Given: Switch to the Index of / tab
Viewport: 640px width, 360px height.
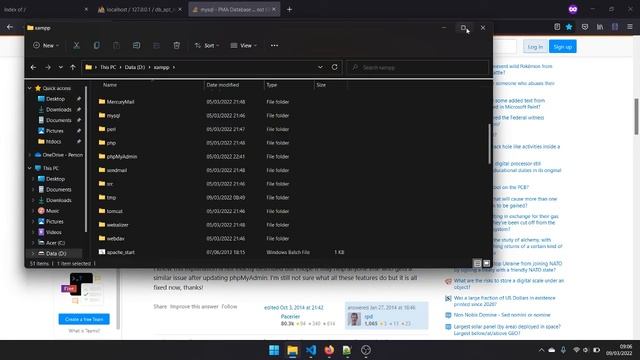Looking at the screenshot, I should (45, 9).
